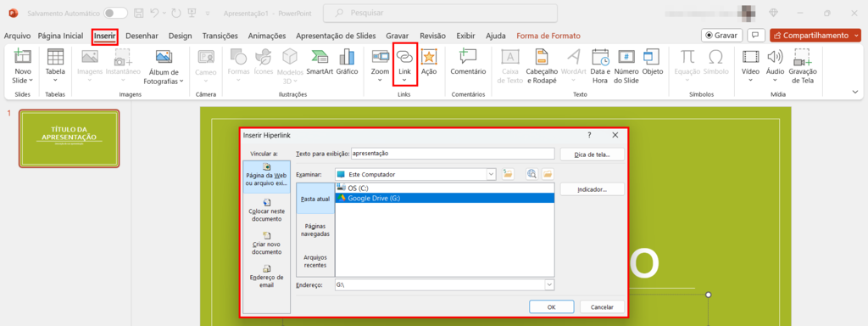Click the Link ribbon icon
The width and height of the screenshot is (868, 326).
pyautogui.click(x=404, y=57)
